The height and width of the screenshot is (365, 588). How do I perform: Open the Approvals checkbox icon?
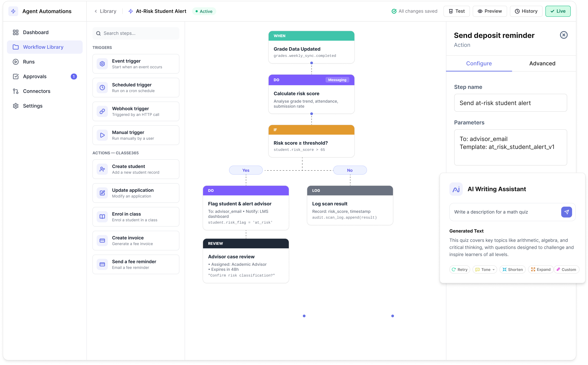pyautogui.click(x=16, y=76)
